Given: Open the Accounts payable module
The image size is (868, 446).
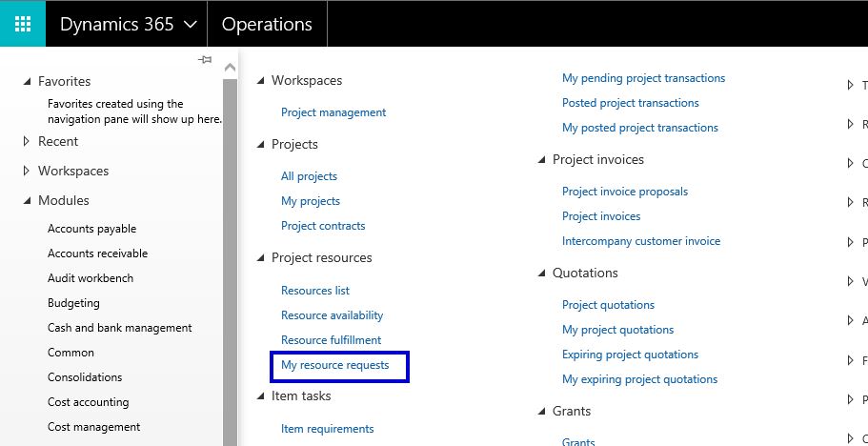Looking at the screenshot, I should (x=91, y=229).
